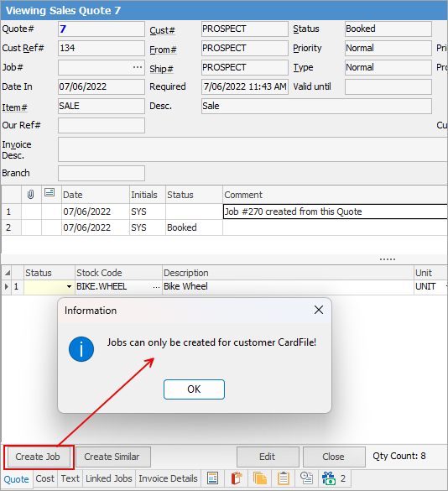Open the clipboard tab icon
448x491 pixels.
[284, 478]
